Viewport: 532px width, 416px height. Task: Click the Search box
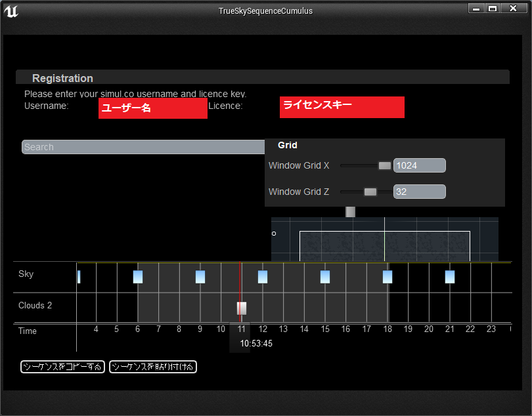[x=143, y=147]
